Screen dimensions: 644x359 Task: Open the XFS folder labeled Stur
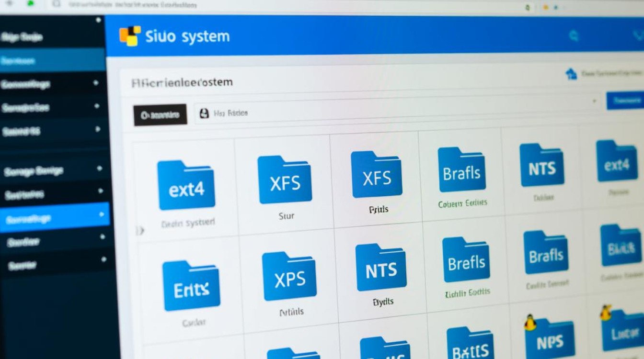tap(285, 180)
